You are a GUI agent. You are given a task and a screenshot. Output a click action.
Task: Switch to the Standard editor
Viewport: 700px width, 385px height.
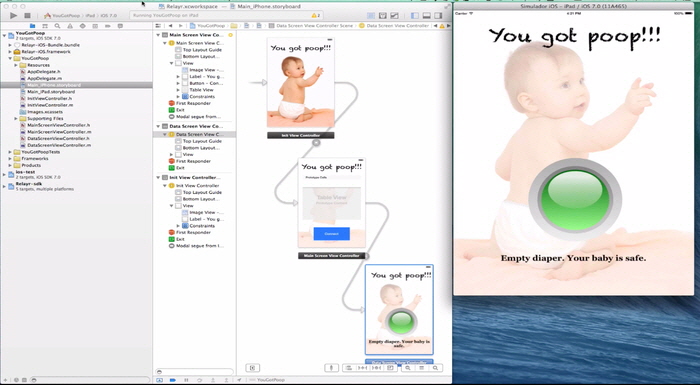click(x=371, y=16)
